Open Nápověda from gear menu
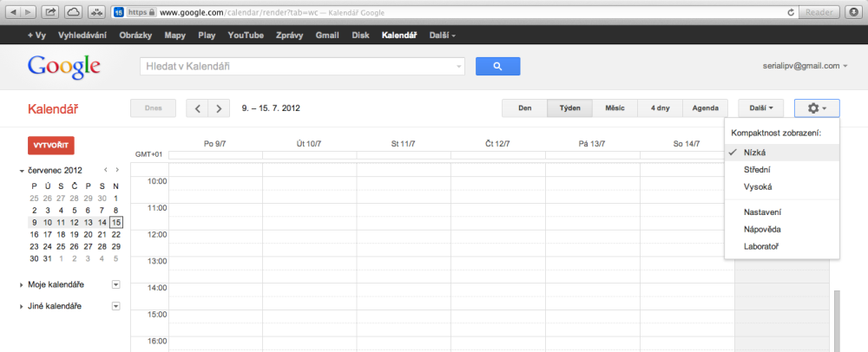The width and height of the screenshot is (868, 352). point(782,229)
